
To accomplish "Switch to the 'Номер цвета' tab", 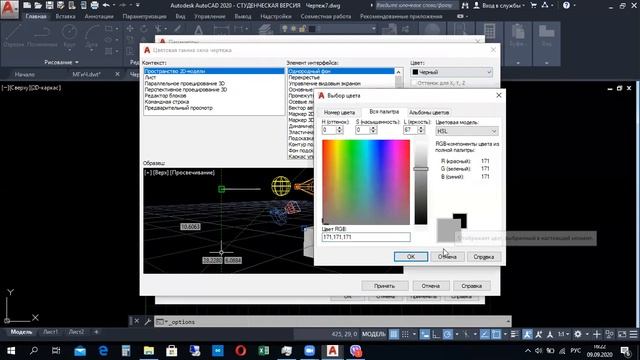I will 339,112.
